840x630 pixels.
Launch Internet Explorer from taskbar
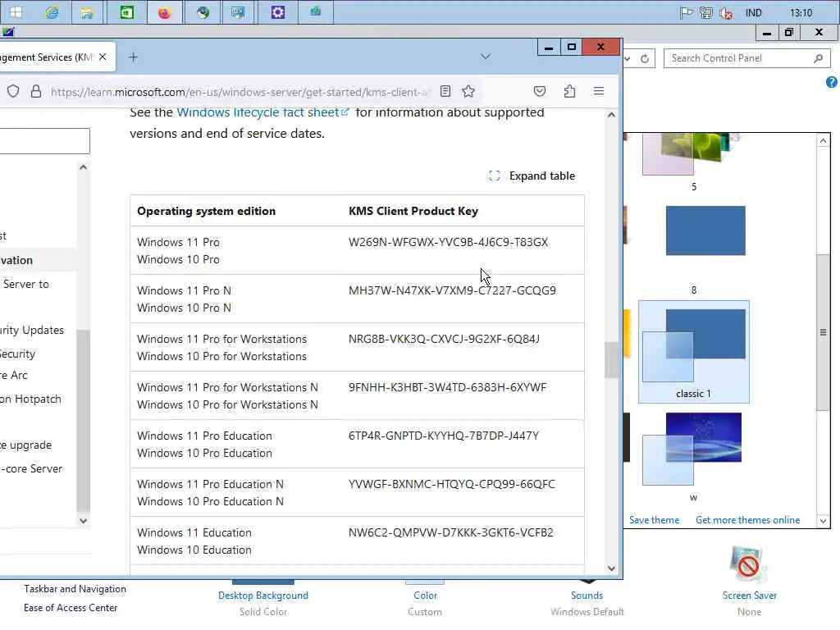[x=52, y=11]
